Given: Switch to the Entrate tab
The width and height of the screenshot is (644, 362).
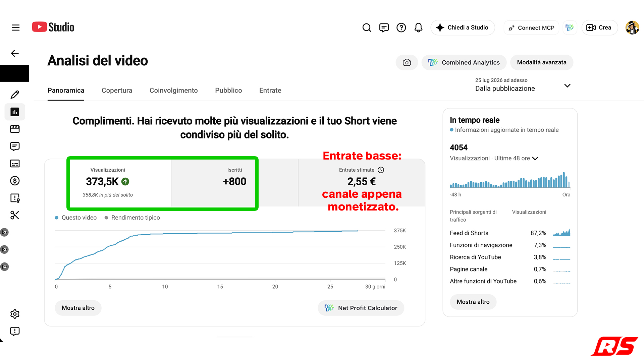Looking at the screenshot, I should (x=270, y=90).
